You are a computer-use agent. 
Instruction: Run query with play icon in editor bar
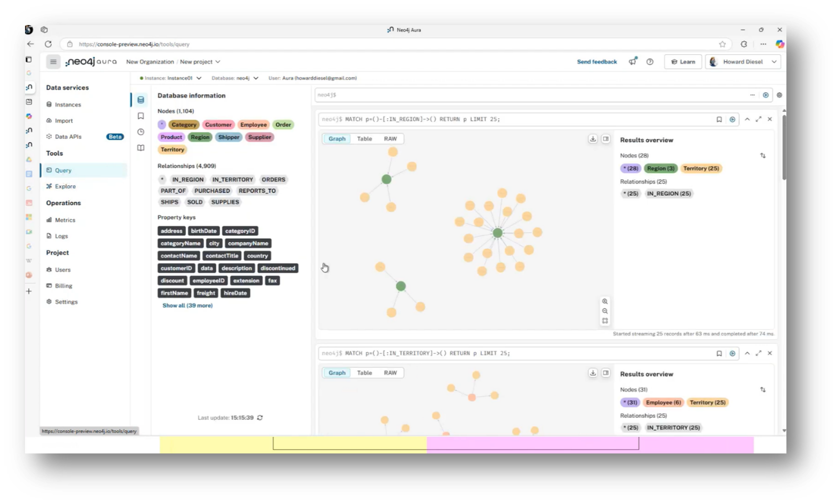pos(766,95)
